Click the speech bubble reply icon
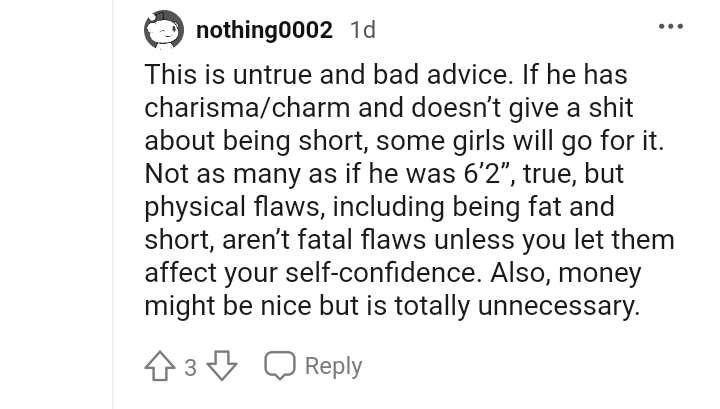720x409 pixels. click(278, 367)
